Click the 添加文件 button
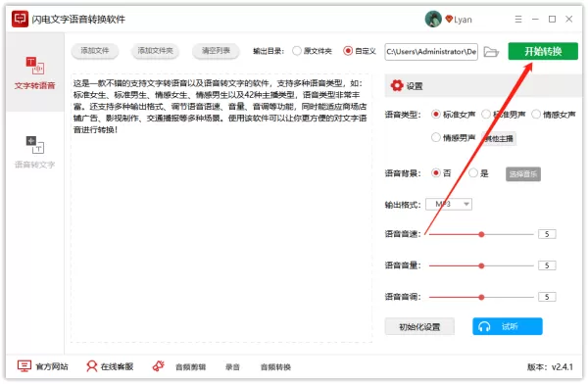 95,51
